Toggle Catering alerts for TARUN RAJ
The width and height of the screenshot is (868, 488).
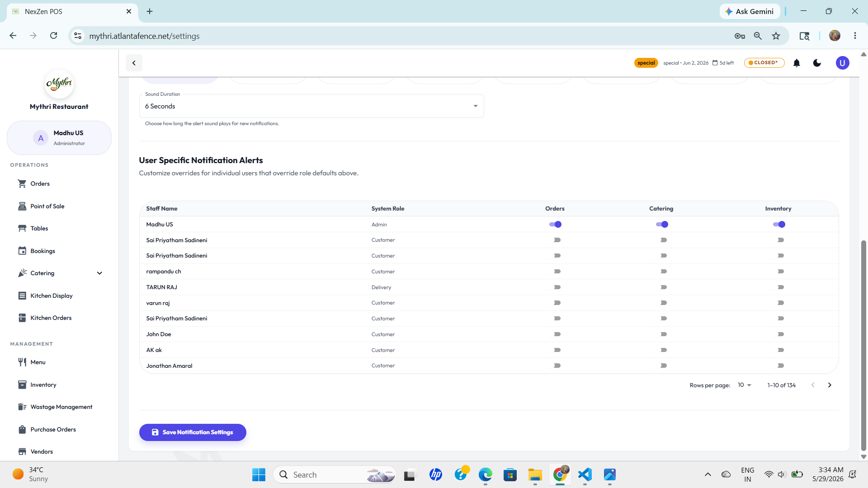662,287
